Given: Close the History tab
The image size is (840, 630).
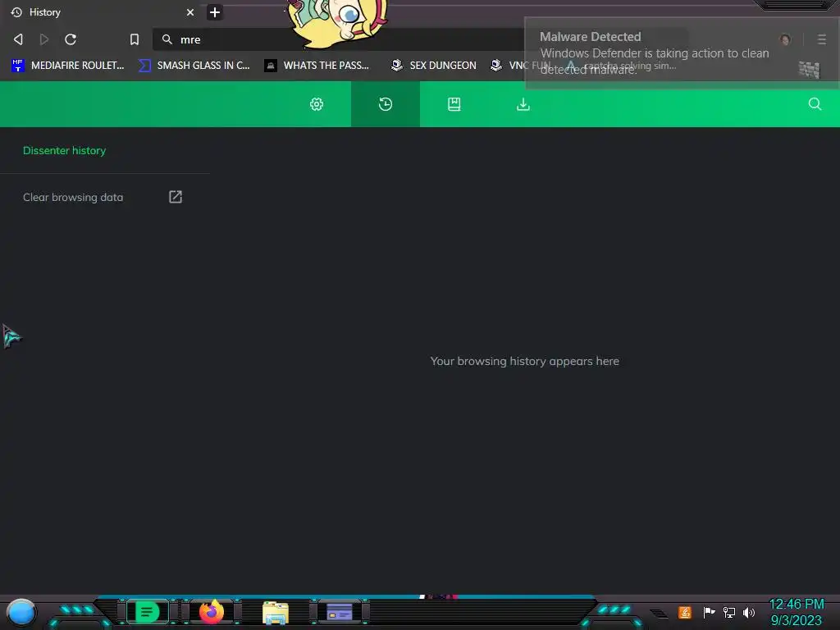Looking at the screenshot, I should (190, 12).
